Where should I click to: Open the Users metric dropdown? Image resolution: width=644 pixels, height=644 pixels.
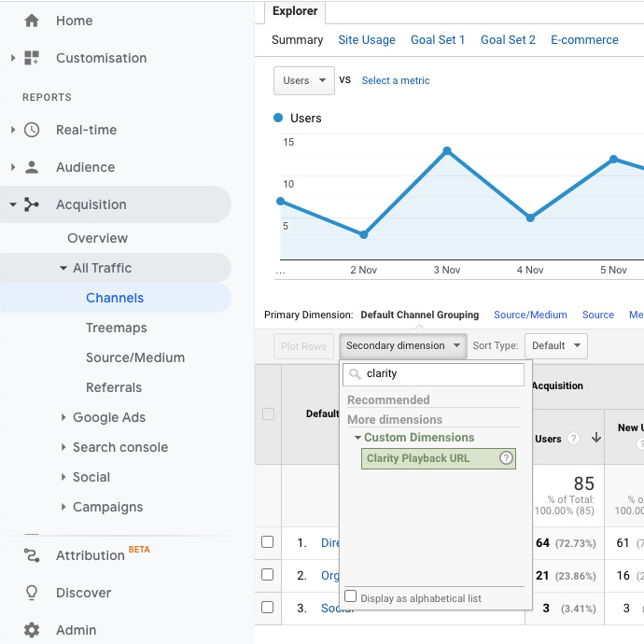click(304, 80)
